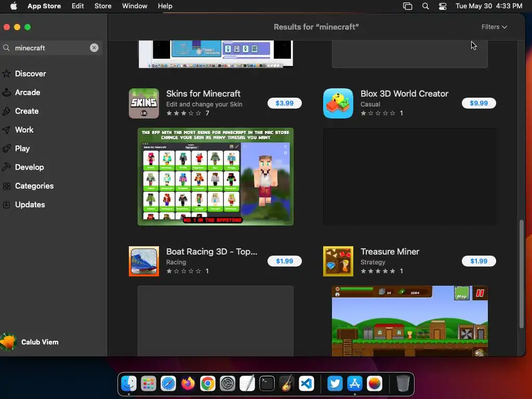
Task: Open the Window menu
Action: (135, 6)
